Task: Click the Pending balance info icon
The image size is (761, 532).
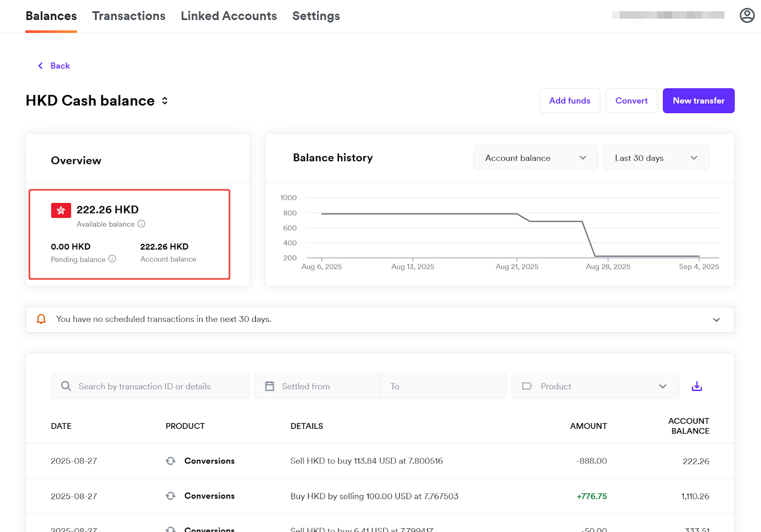Action: (x=112, y=259)
